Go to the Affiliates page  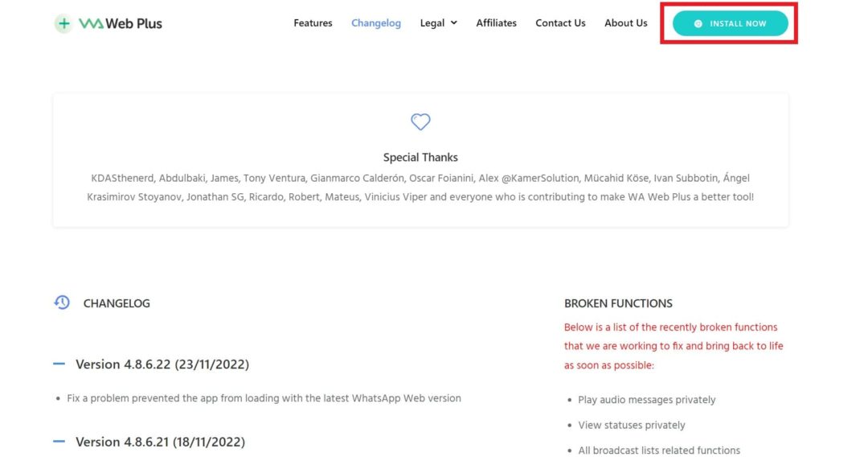(496, 23)
